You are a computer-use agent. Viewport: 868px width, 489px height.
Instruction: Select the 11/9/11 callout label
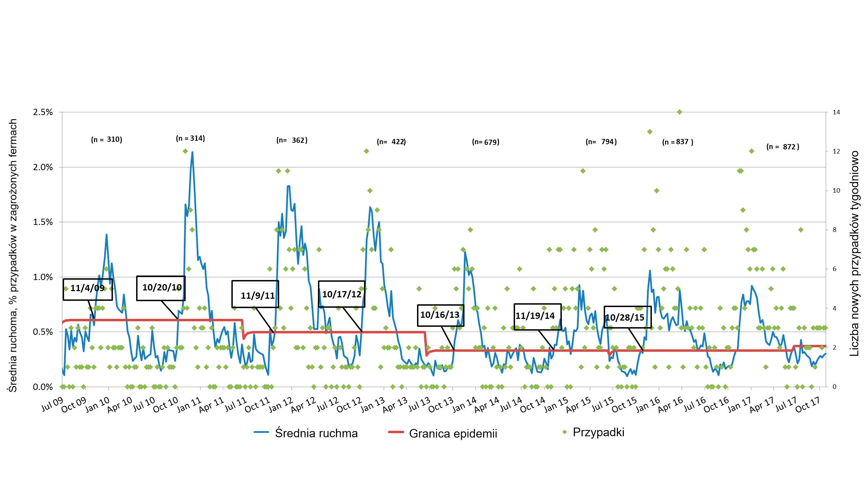(256, 295)
